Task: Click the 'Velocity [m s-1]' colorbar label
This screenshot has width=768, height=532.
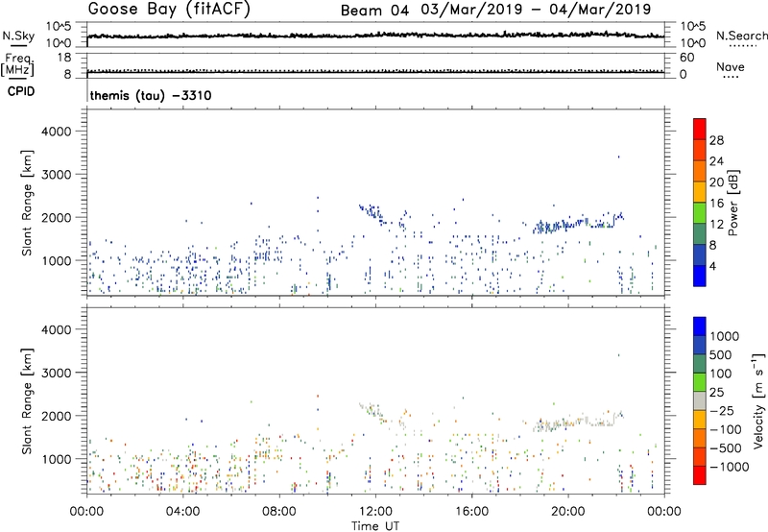Action: (758, 400)
